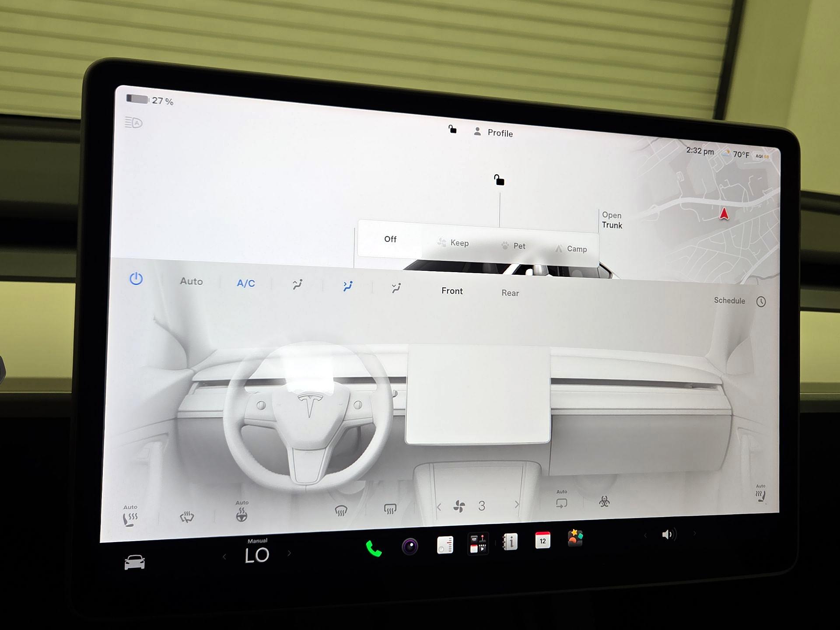The image size is (840, 630).
Task: Select feet-level airflow direction icon
Action: (396, 288)
